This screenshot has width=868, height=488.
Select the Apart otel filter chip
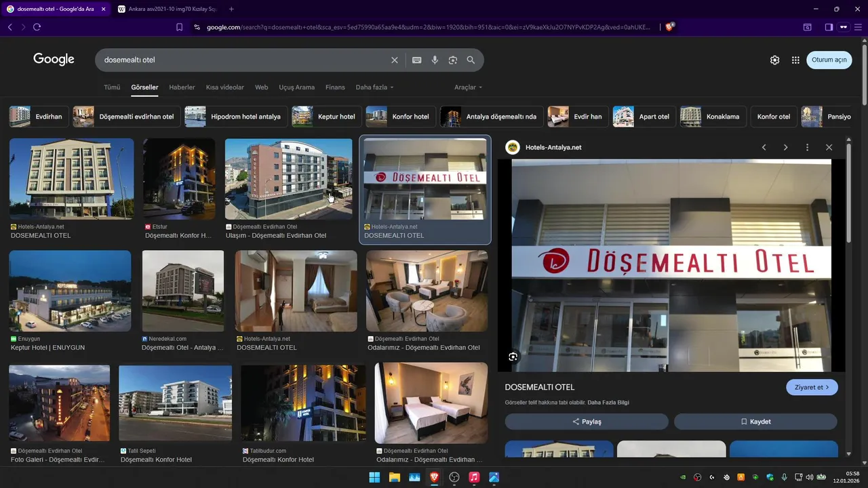point(644,117)
